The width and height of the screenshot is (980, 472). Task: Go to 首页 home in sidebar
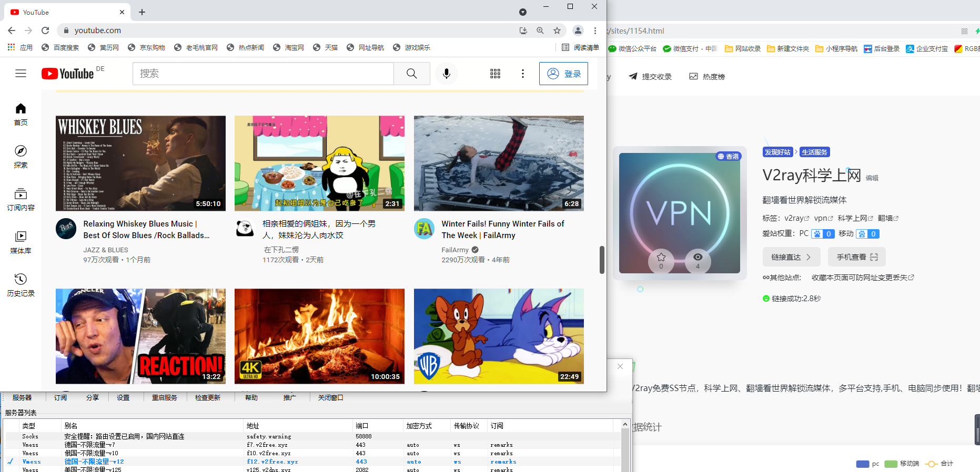pyautogui.click(x=21, y=114)
